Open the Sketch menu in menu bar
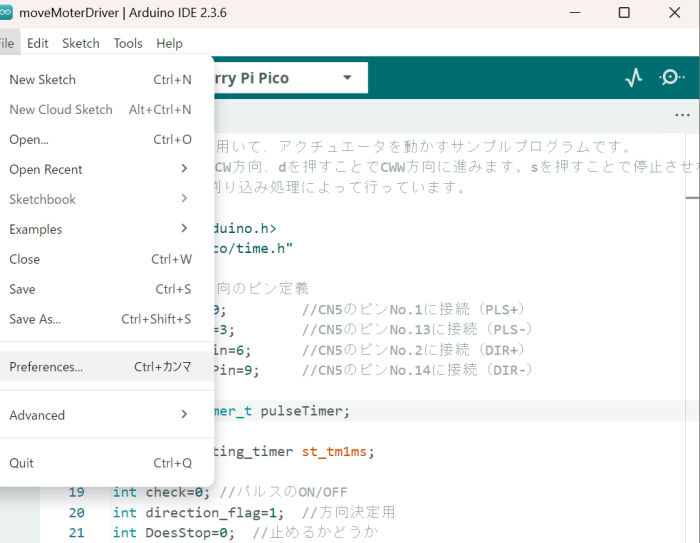Screen dimensions: 700x543 tap(81, 43)
